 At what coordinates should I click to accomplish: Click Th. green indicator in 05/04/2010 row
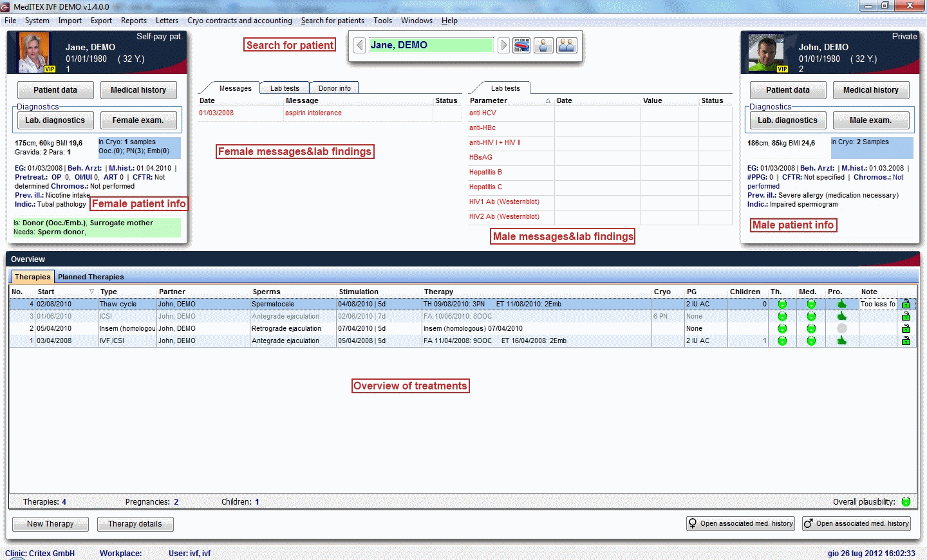782,328
